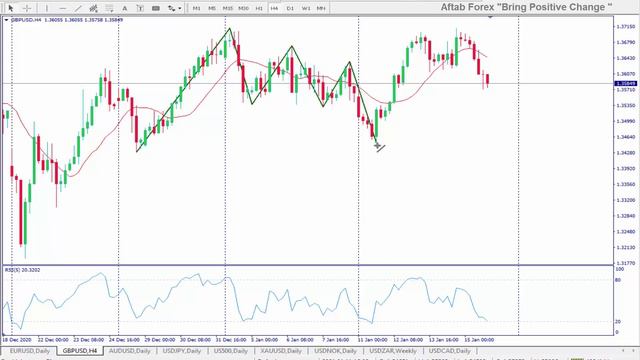The height and width of the screenshot is (360, 640).
Task: Open the USDJPY,Daily chart tab
Action: coord(182,351)
